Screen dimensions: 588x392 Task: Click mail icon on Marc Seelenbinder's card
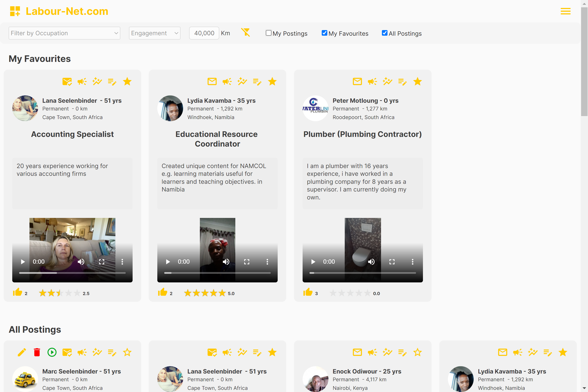tap(67, 352)
